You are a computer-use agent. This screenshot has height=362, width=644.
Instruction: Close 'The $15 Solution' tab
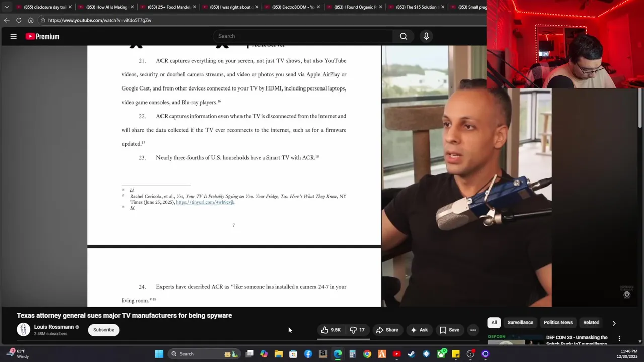point(443,7)
